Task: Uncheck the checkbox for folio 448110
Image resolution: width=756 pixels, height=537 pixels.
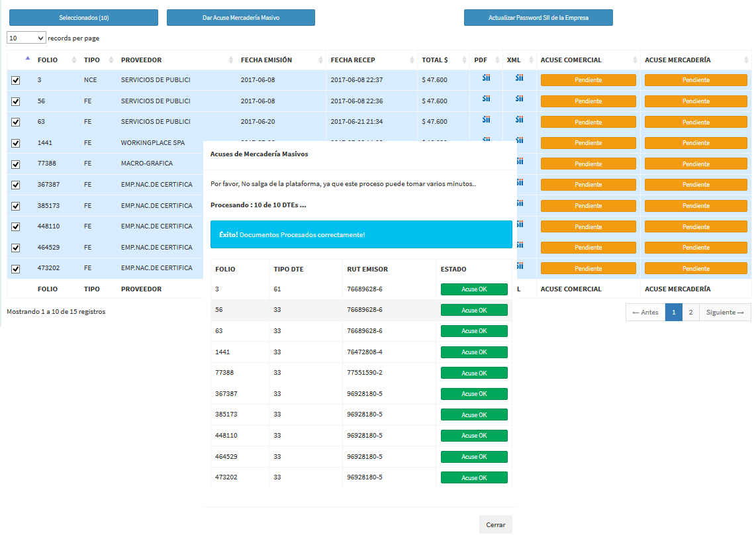Action: tap(15, 226)
